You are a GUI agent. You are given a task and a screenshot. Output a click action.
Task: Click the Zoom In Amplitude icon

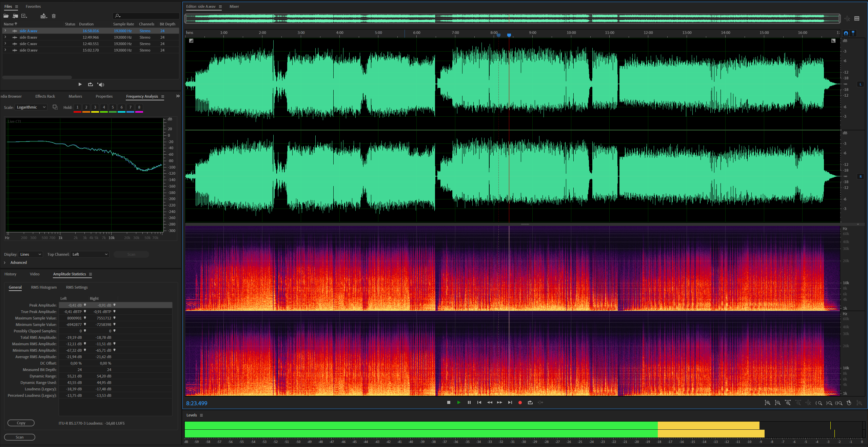[x=767, y=403]
